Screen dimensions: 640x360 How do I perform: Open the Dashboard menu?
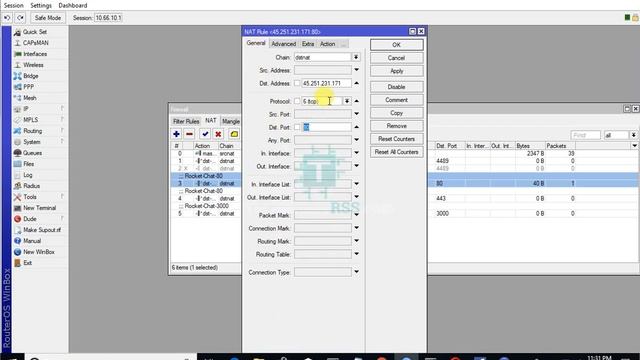73,5
